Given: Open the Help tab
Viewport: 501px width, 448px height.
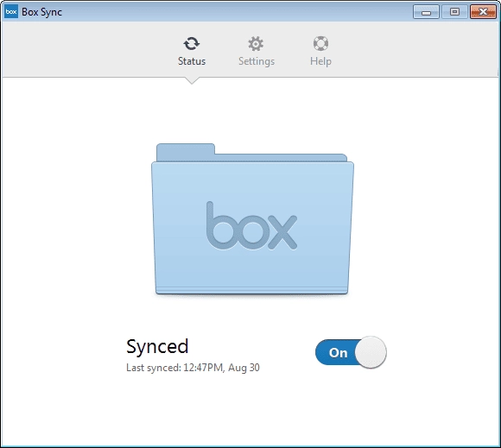Looking at the screenshot, I should pos(320,51).
